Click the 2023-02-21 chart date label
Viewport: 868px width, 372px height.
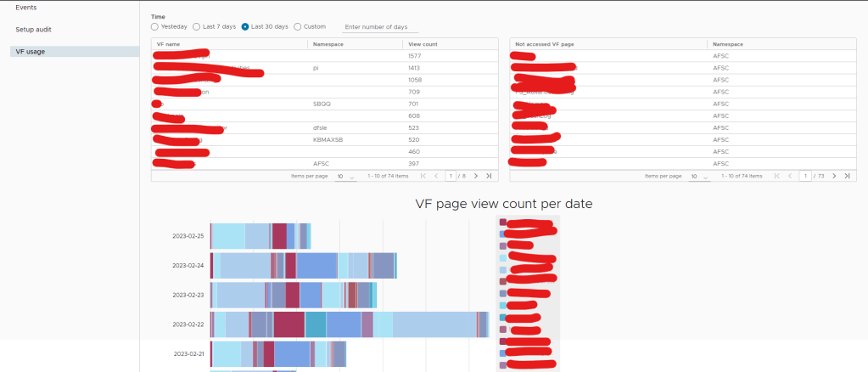pyautogui.click(x=188, y=353)
